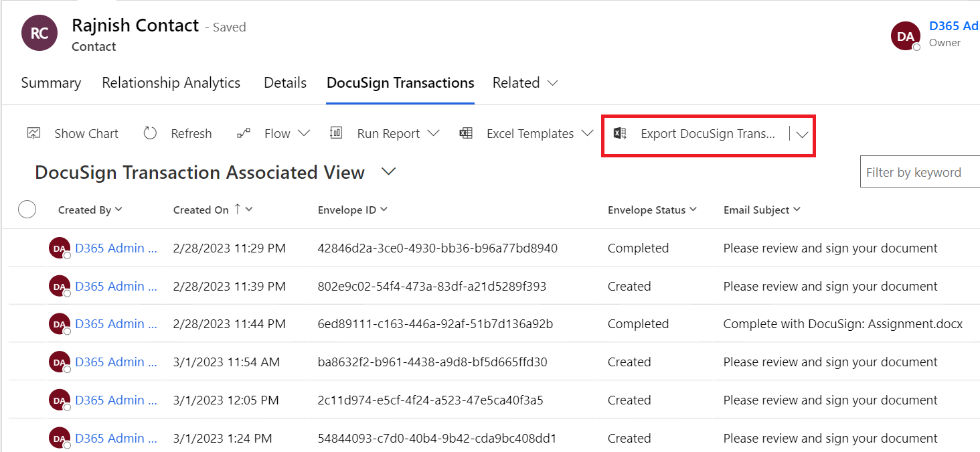This screenshot has height=452, width=980.
Task: Click the Complete with DocuSign: Assignment.docx subject
Action: [x=843, y=324]
